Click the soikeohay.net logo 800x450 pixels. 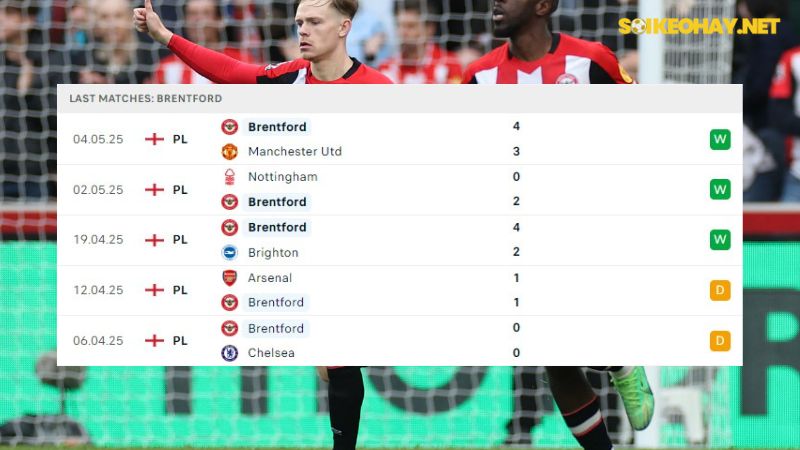(x=699, y=26)
